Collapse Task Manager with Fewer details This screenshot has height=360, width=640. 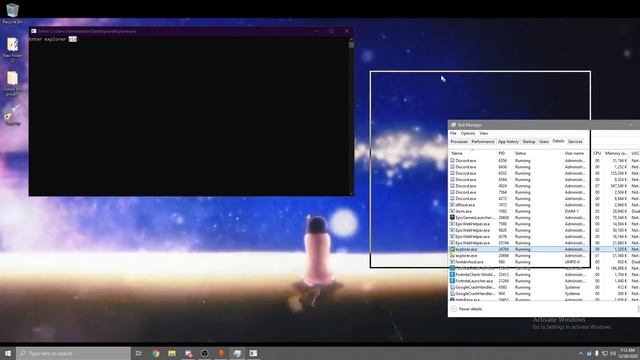[467, 309]
